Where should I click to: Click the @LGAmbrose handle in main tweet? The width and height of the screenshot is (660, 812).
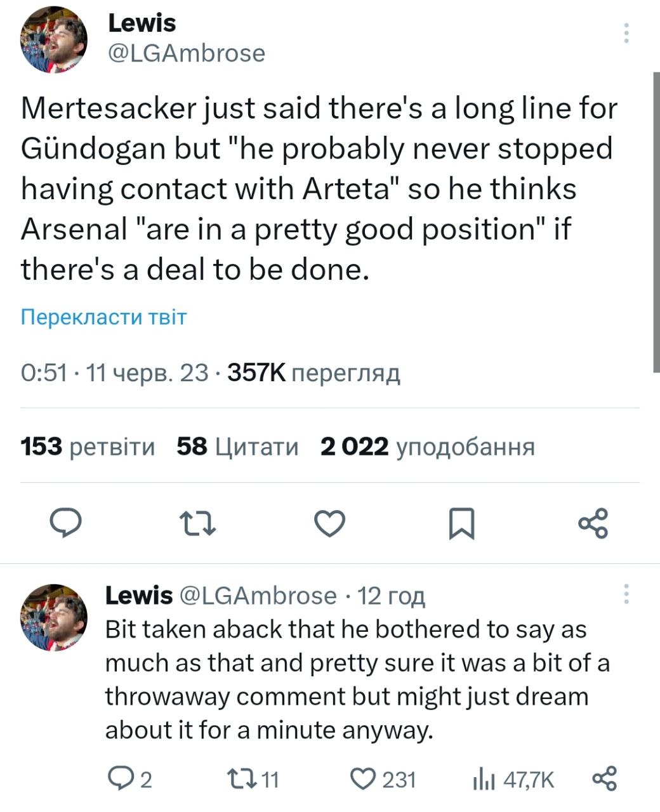click(187, 53)
